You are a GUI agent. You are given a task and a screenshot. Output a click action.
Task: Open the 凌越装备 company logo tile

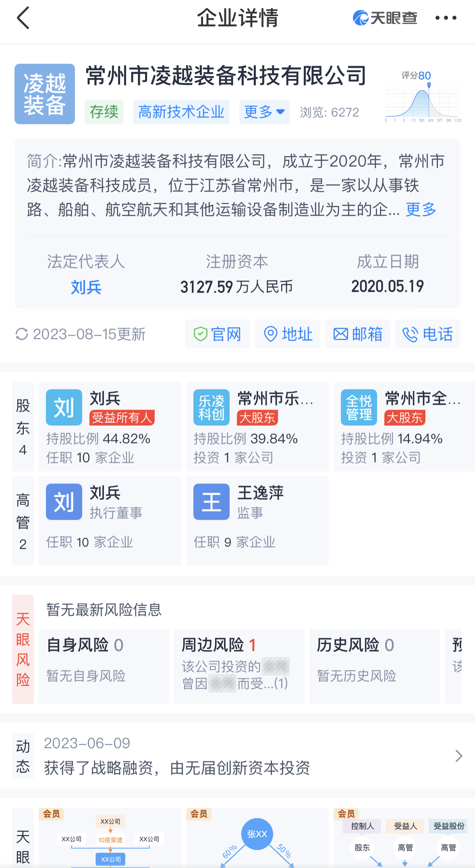point(45,94)
